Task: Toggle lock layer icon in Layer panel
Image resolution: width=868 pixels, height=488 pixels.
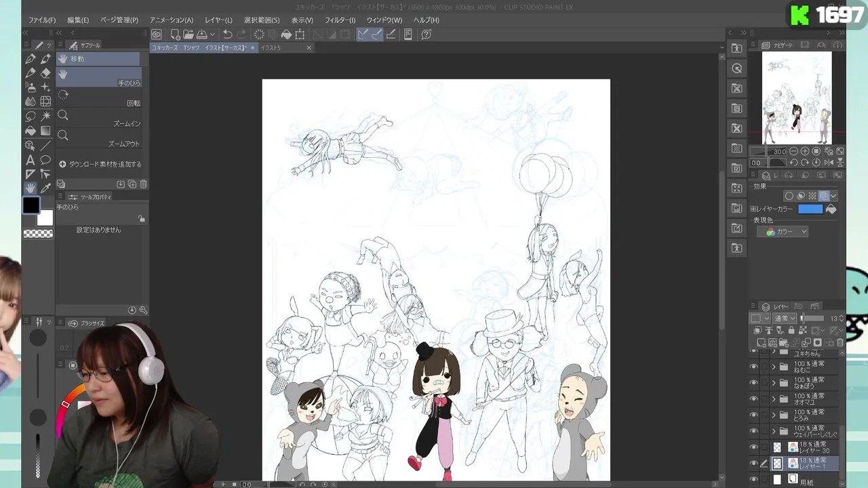Action: pyautogui.click(x=791, y=331)
